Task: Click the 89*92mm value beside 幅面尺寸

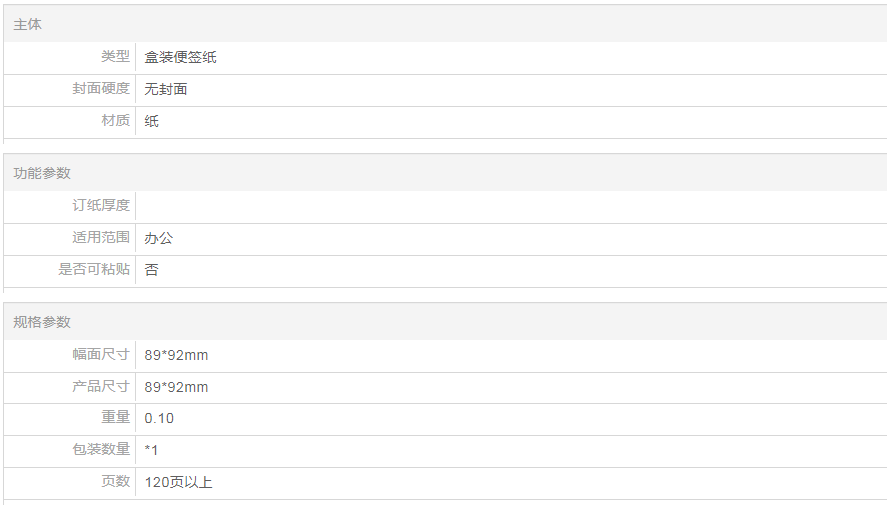Action: tap(176, 355)
